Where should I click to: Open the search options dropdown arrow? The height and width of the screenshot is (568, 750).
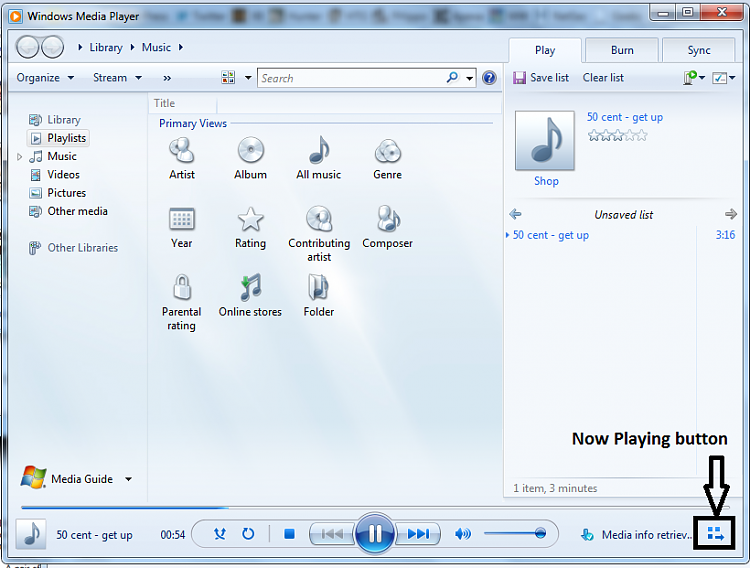470,78
